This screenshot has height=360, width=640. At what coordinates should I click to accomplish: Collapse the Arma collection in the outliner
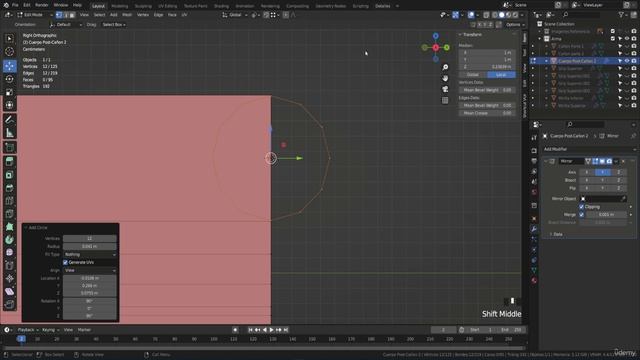pyautogui.click(x=540, y=39)
